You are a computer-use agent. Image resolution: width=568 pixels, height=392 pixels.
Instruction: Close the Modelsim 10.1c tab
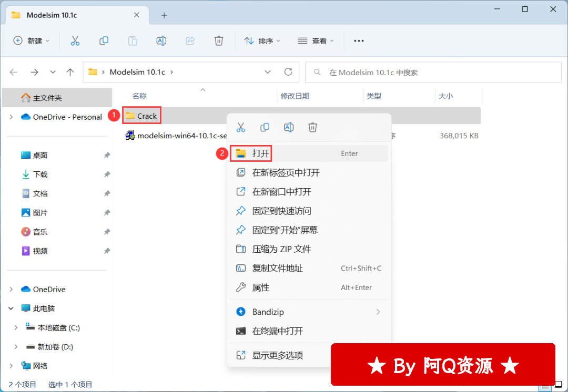tap(137, 15)
